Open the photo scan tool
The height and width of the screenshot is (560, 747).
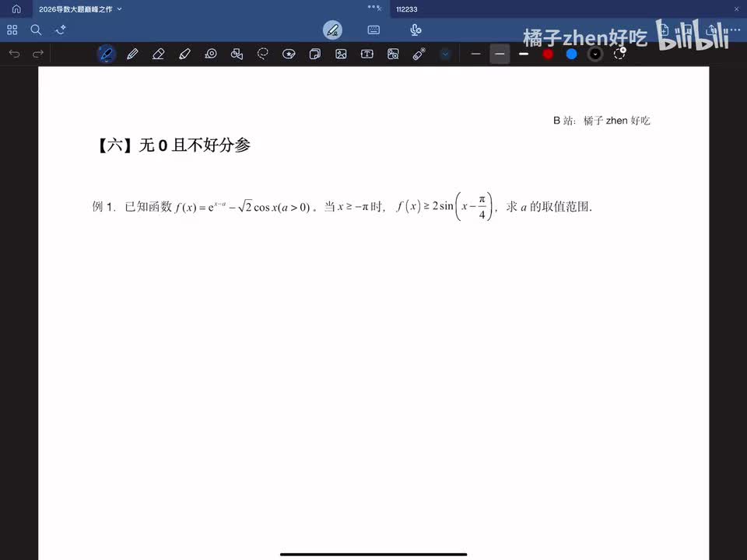tap(393, 54)
